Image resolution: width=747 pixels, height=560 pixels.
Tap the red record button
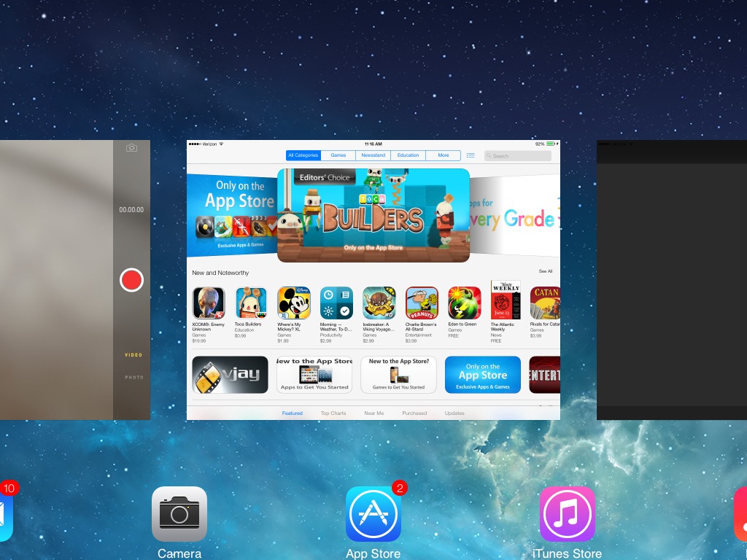pyautogui.click(x=131, y=279)
